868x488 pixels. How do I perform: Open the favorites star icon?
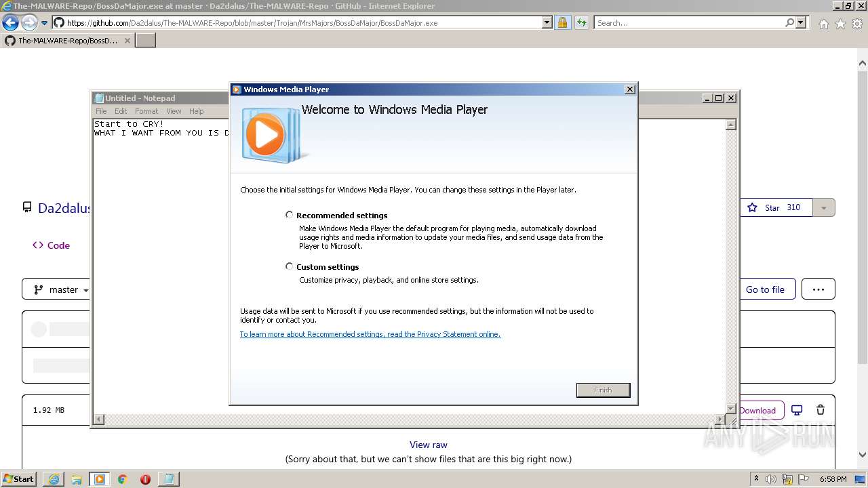pos(840,24)
